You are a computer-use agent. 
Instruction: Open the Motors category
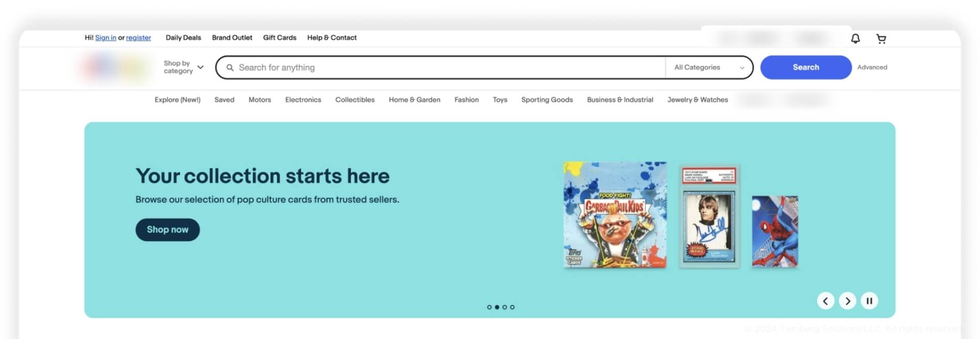click(x=260, y=100)
